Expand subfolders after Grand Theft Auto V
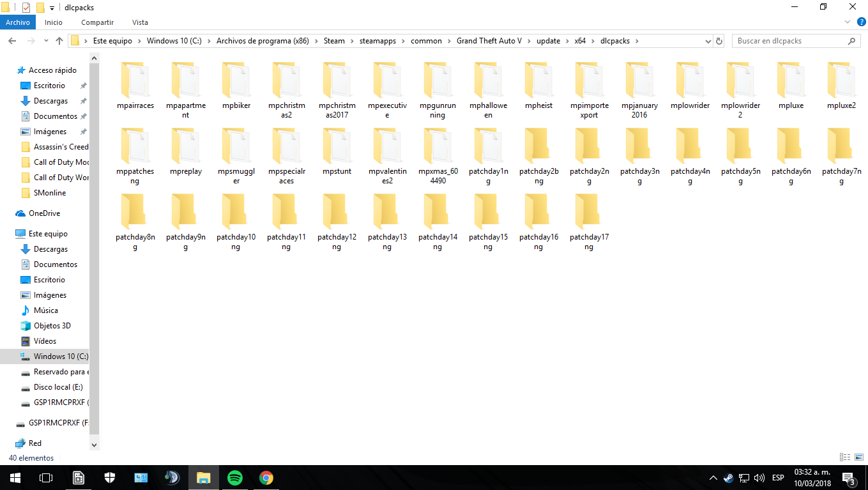 click(529, 41)
